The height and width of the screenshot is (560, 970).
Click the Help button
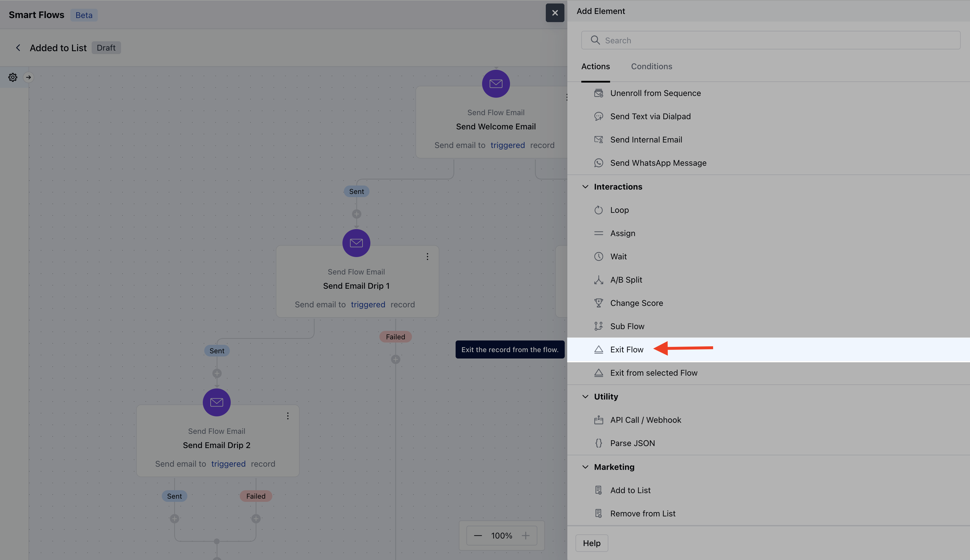click(x=591, y=543)
